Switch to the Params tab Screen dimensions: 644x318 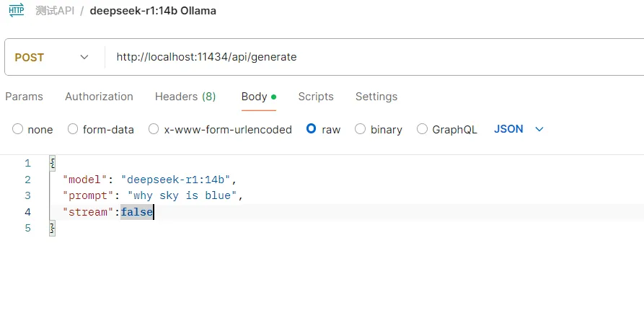click(x=24, y=97)
